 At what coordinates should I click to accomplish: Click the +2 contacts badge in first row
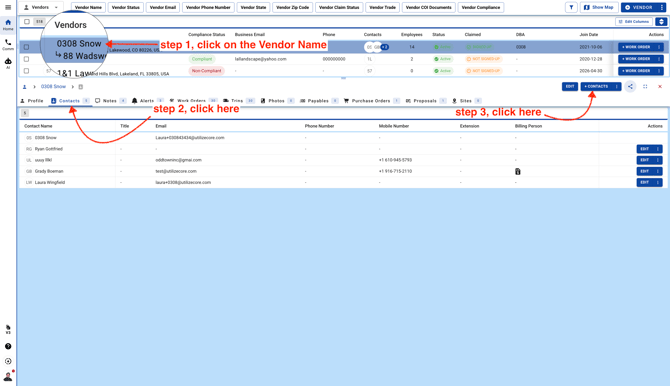pyautogui.click(x=385, y=47)
